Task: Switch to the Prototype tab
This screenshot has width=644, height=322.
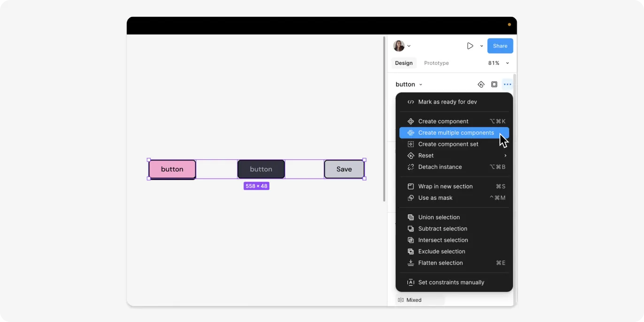Action: coord(437,63)
